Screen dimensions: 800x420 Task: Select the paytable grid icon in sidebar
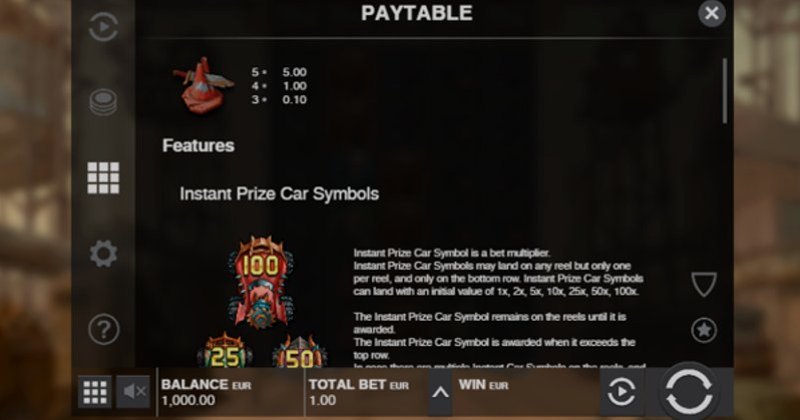click(x=103, y=178)
